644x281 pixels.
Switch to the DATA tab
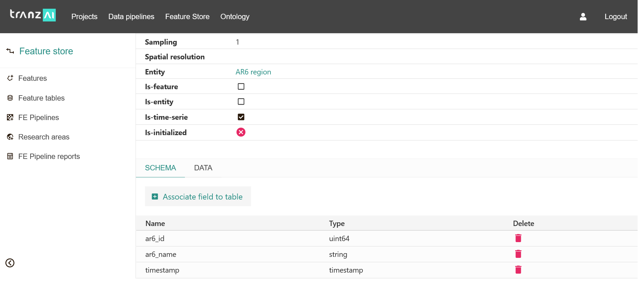(203, 168)
